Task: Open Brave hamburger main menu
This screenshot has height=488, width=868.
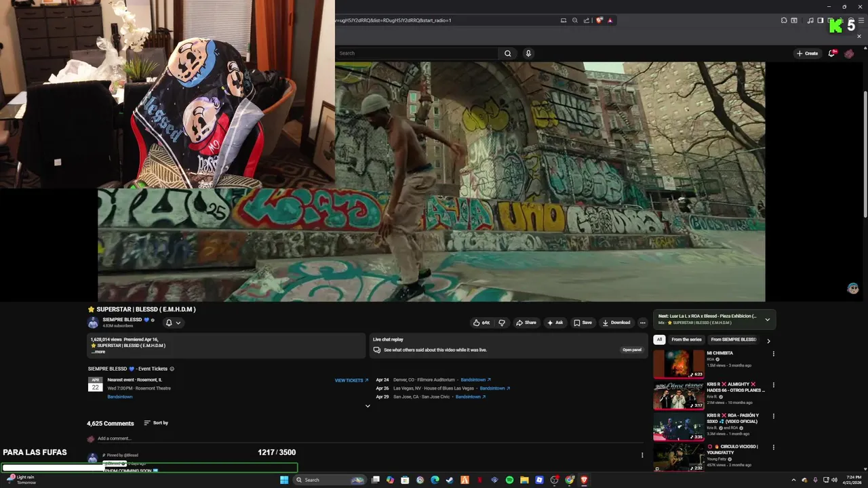Action: (861, 20)
